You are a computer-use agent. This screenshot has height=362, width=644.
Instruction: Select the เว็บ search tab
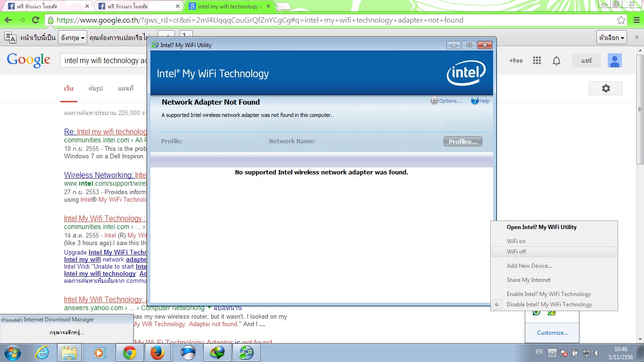click(x=69, y=88)
